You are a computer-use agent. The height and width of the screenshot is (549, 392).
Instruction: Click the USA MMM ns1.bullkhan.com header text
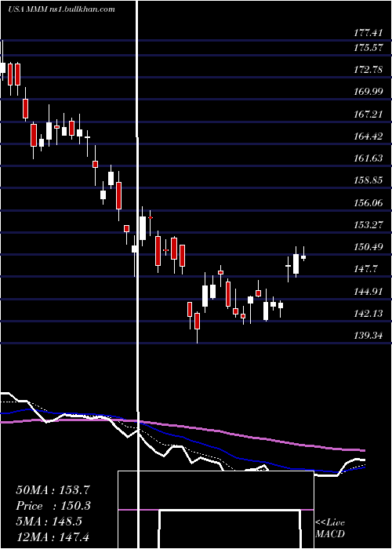[61, 9]
